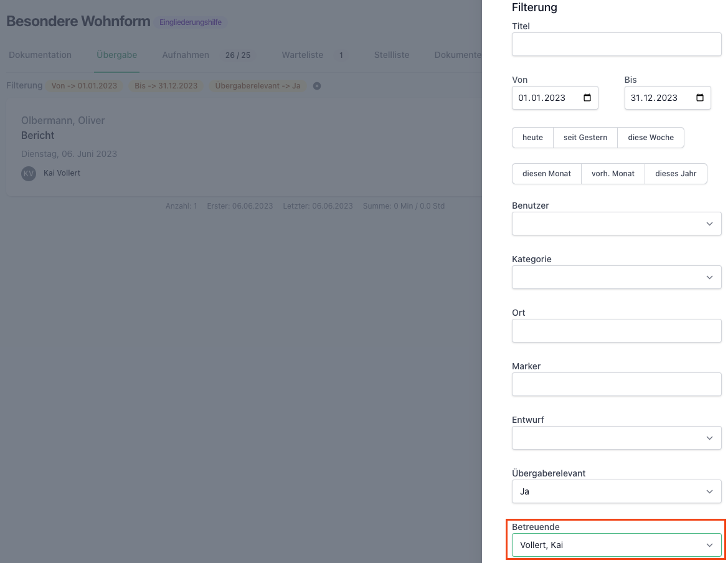This screenshot has width=728, height=563.
Task: Click the Besondere Wohnform heading
Action: (x=78, y=21)
